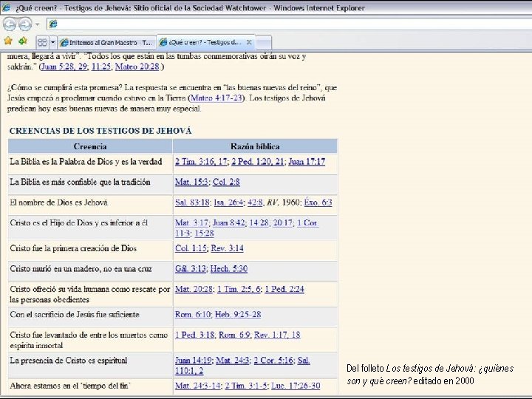The image size is (532, 399).
Task: Click the Creencia column header
Action: point(90,146)
